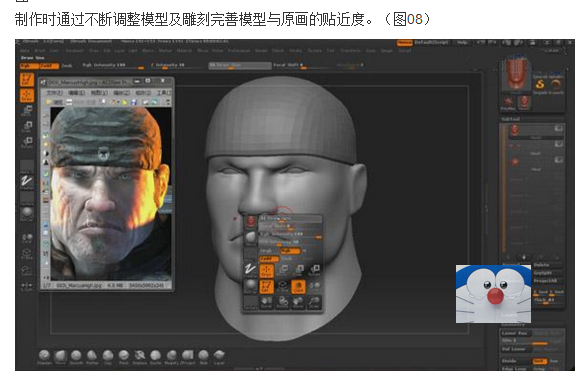This screenshot has width=581, height=373.
Task: Click the material sphere in popup palette
Action: tap(251, 286)
